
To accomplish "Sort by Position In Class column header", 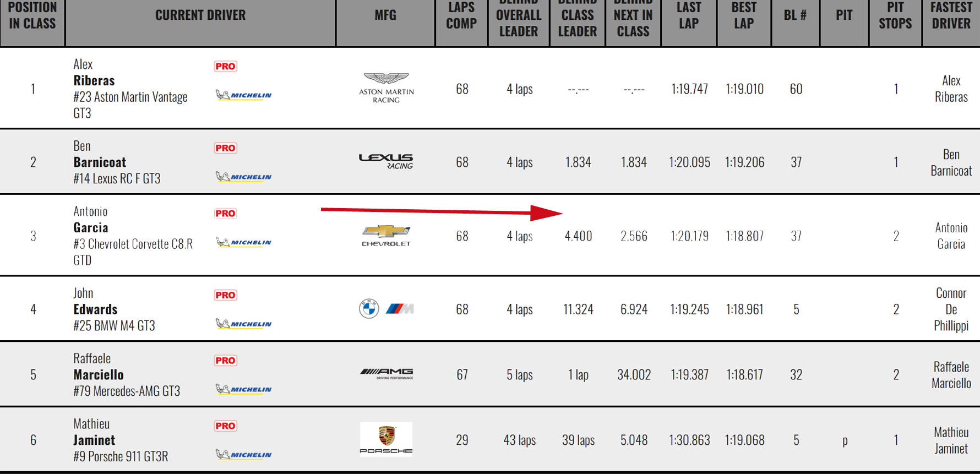I will pos(32,16).
